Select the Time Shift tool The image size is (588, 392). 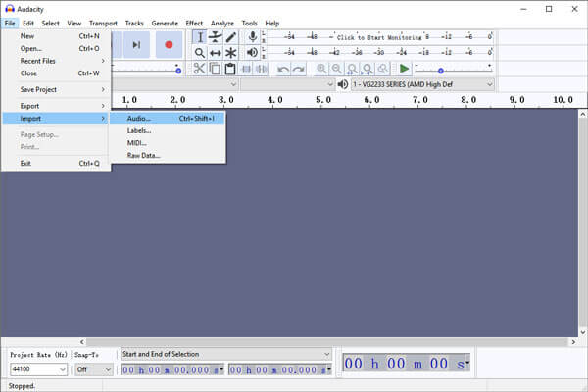(x=216, y=53)
